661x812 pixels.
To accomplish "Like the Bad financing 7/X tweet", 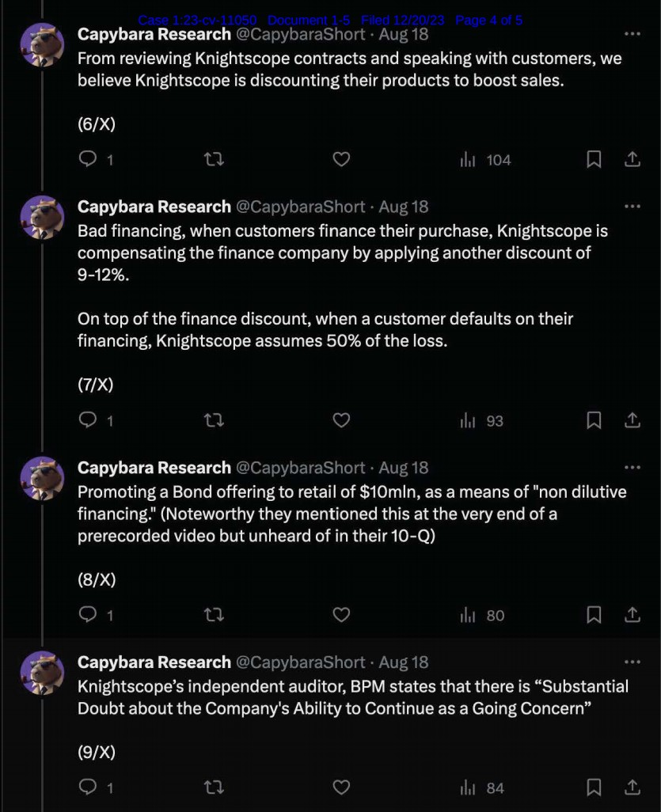I will pos(340,421).
